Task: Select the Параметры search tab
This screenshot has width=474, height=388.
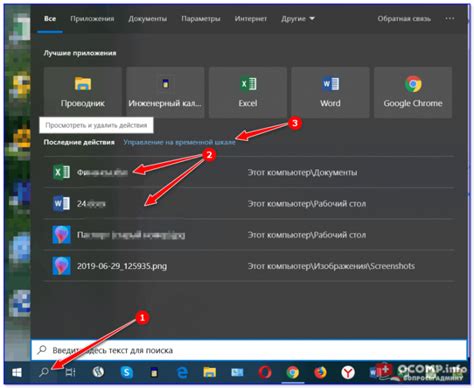Action: click(201, 19)
